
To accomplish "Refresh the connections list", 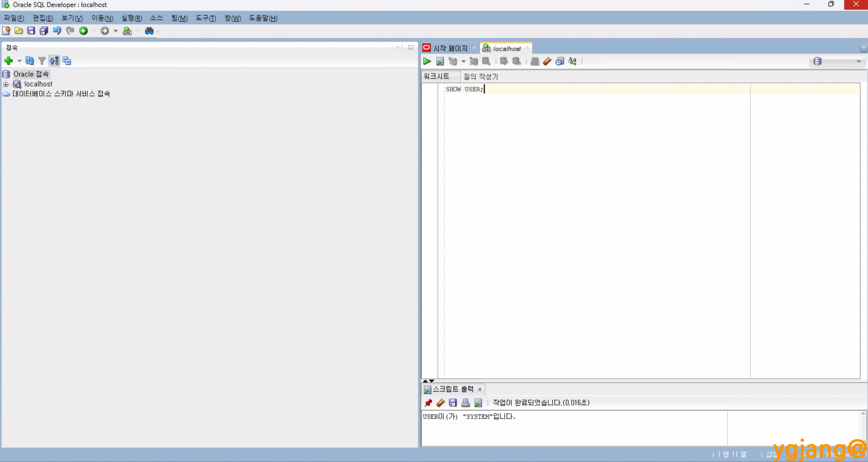I will (x=30, y=61).
